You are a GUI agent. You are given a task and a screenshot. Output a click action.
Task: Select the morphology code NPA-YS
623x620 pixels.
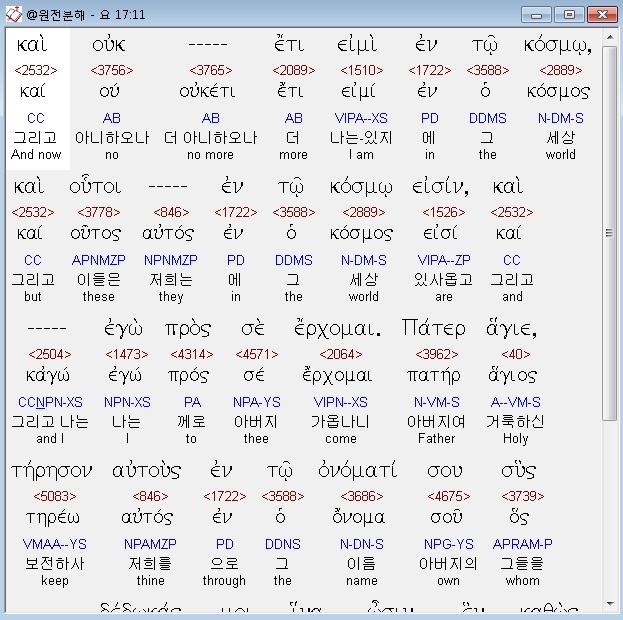click(x=257, y=402)
